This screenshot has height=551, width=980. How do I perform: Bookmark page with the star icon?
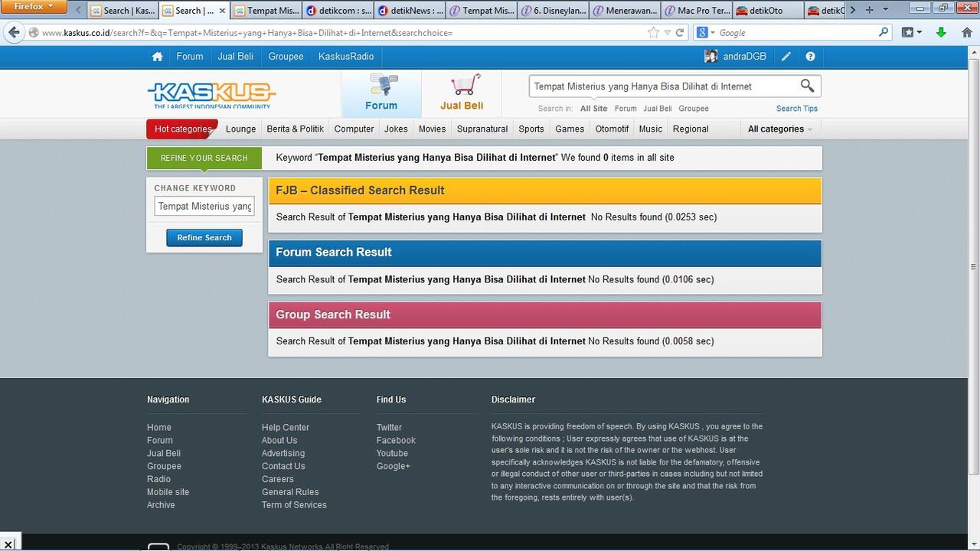[653, 33]
